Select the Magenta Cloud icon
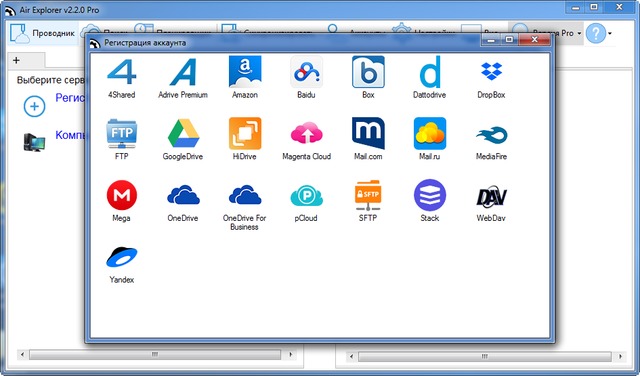This screenshot has width=640, height=376. [x=307, y=132]
